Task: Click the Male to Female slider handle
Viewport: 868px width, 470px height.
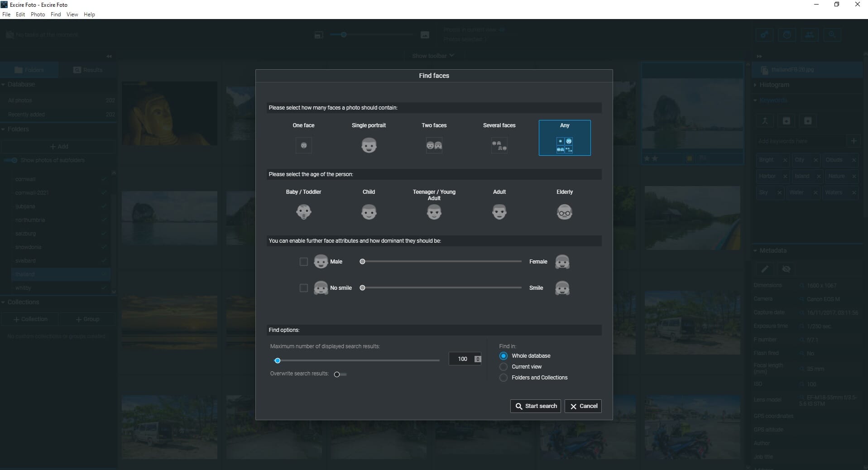Action: (x=362, y=262)
